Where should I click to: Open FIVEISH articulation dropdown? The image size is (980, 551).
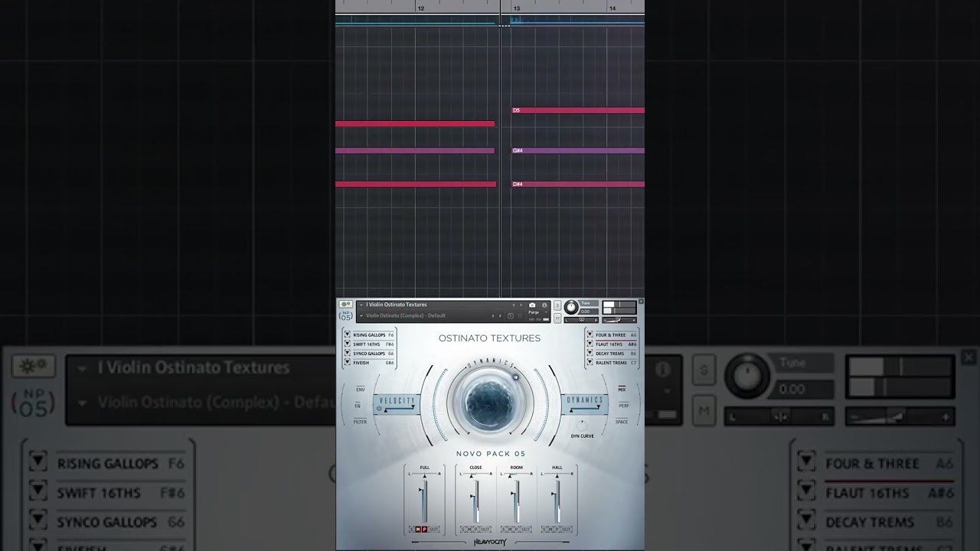[x=347, y=362]
